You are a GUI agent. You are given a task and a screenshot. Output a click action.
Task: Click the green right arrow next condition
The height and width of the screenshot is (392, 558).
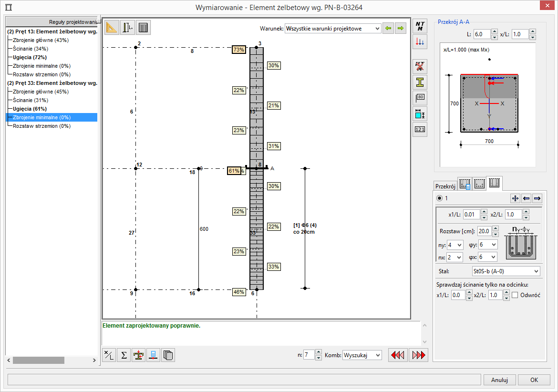point(401,29)
